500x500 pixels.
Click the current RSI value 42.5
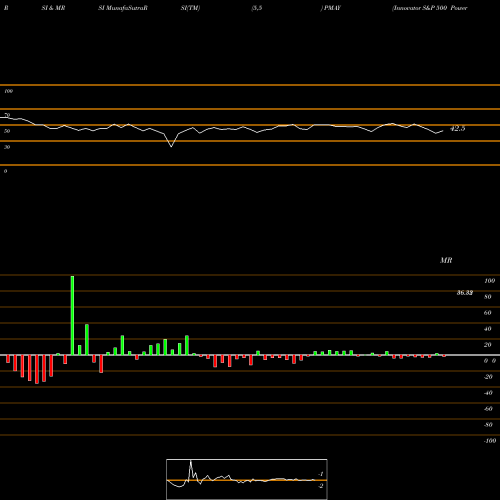tap(457, 128)
